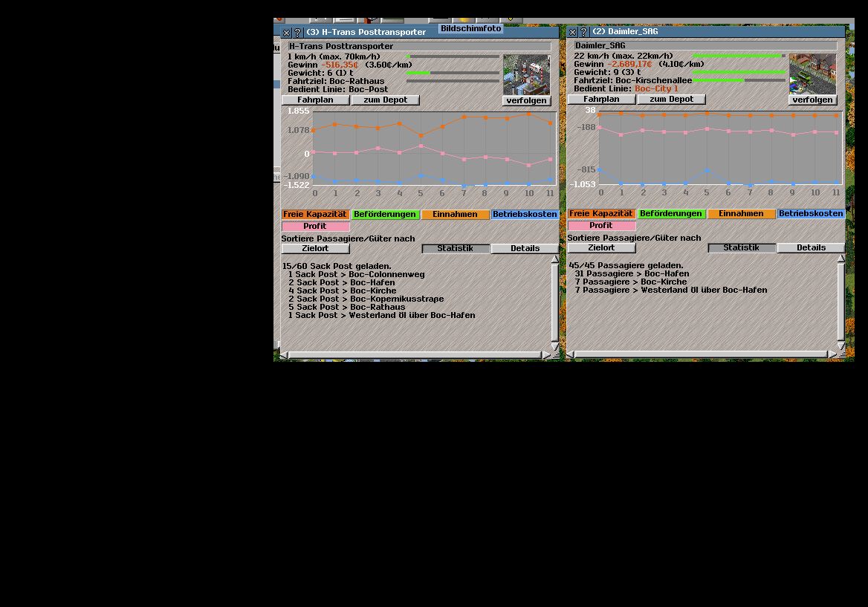The width and height of the screenshot is (868, 607).
Task: Open help for H-Trans Posttransporter window
Action: click(x=297, y=33)
